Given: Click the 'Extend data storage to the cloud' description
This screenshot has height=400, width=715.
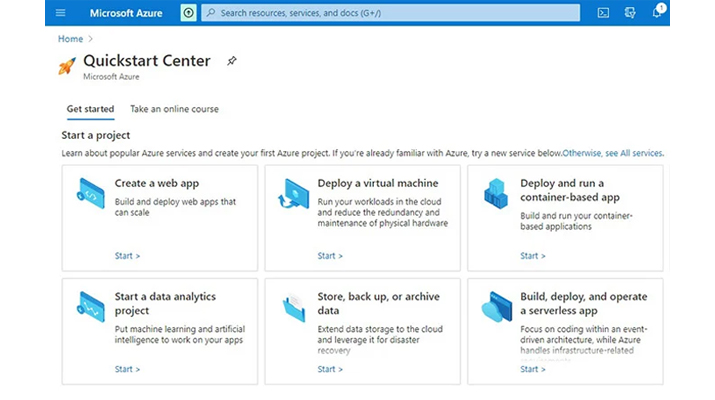Looking at the screenshot, I should point(380,340).
